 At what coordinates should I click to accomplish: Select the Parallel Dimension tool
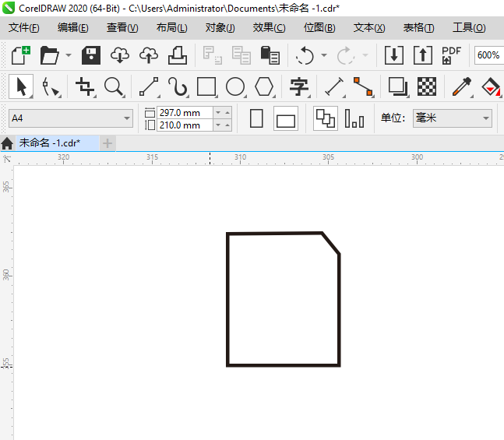pos(334,86)
